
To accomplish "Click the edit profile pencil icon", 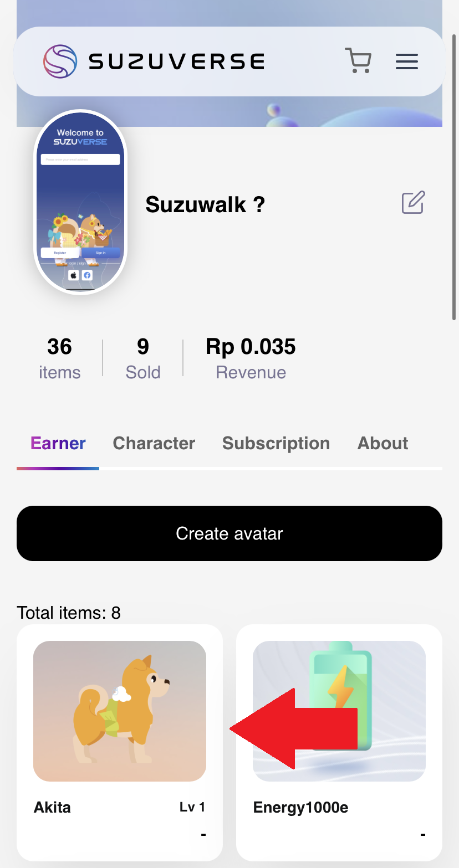I will point(413,203).
